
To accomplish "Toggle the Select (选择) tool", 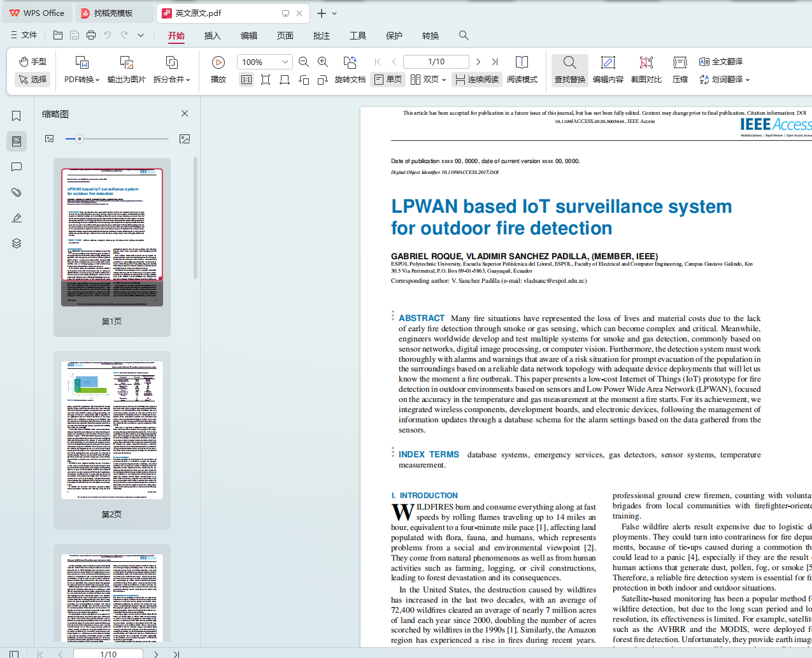I will (x=32, y=80).
